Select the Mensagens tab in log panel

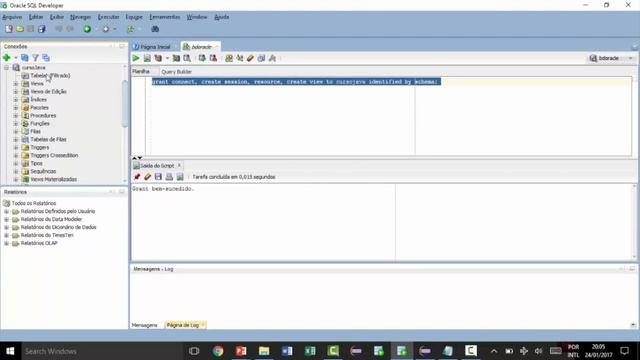point(144,325)
